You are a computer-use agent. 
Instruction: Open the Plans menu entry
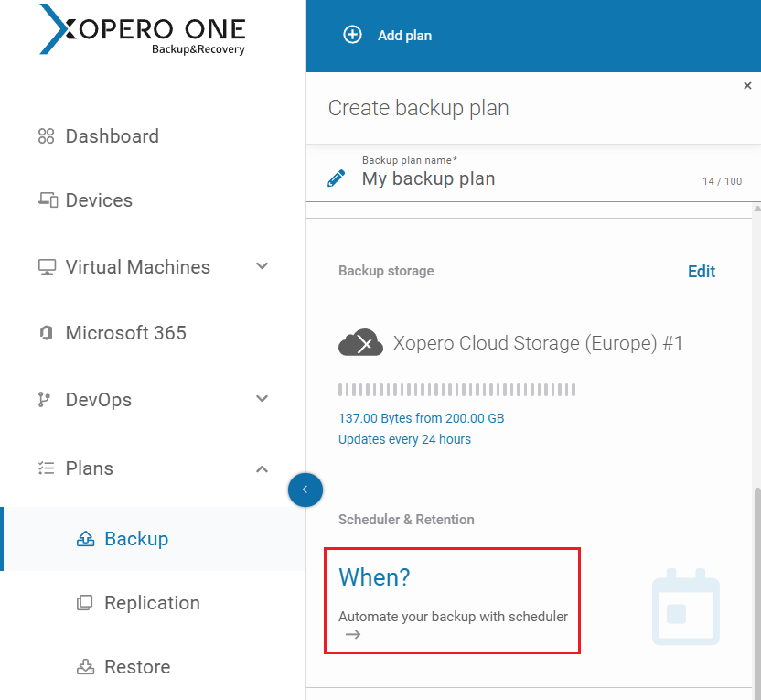pyautogui.click(x=89, y=468)
